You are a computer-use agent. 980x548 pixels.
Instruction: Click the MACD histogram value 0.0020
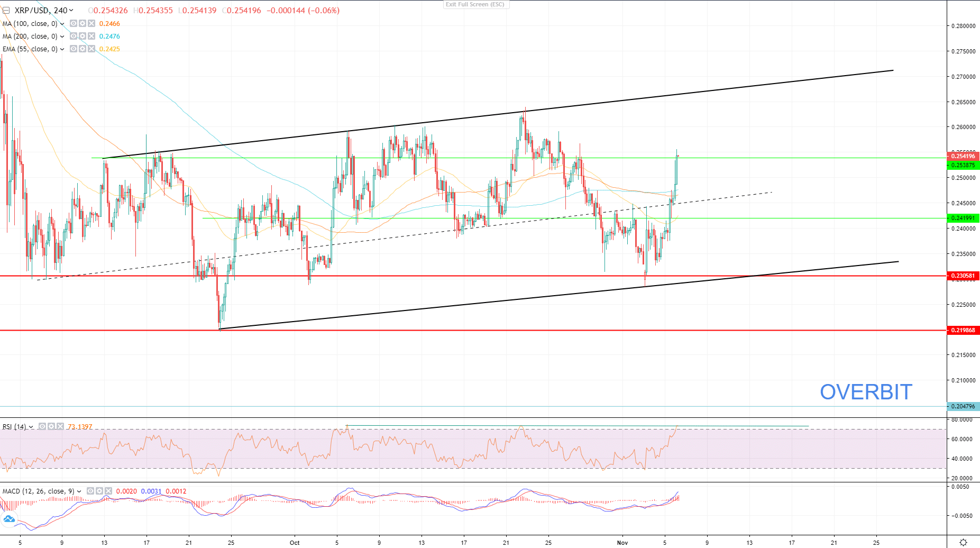[x=126, y=491]
